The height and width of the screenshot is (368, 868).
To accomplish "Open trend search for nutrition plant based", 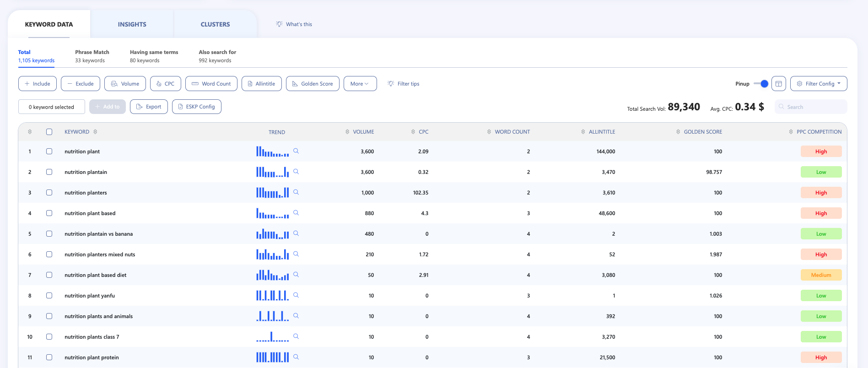I will tap(296, 213).
